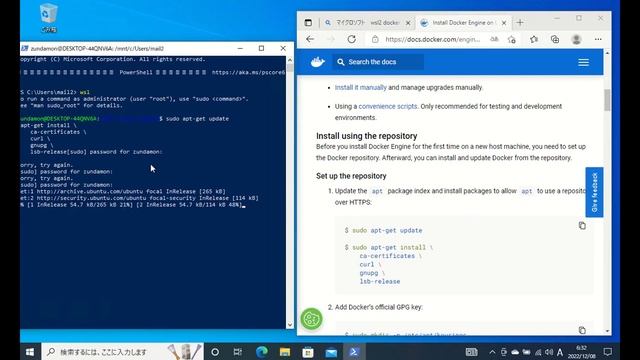The image size is (640, 360).
Task: Add this page to favorites
Action: (512, 39)
